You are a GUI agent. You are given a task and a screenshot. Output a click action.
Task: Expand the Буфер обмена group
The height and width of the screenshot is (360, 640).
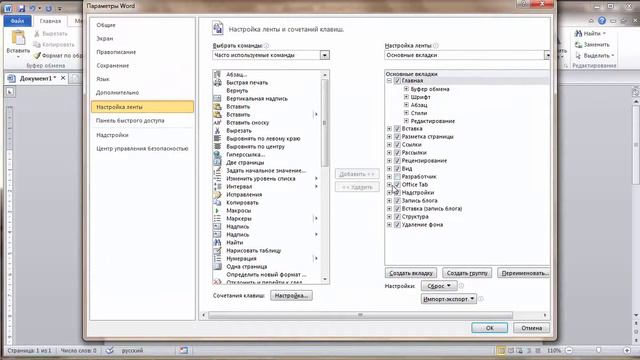coord(406,89)
